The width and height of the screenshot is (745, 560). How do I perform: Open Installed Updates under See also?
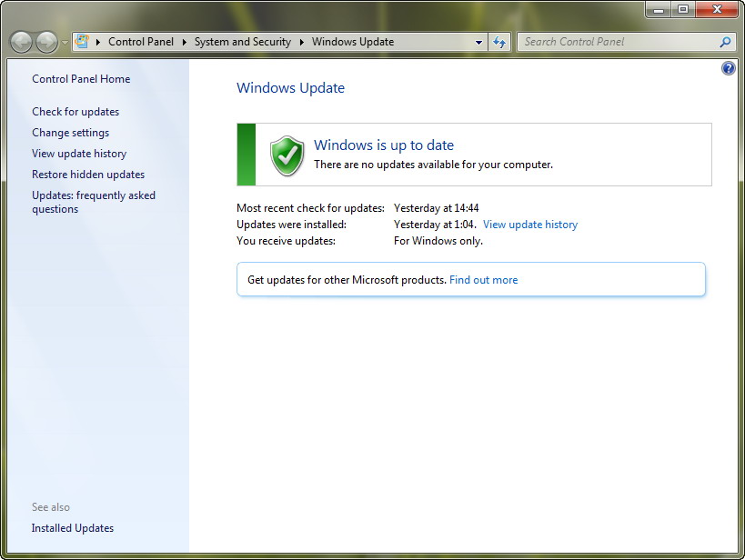pyautogui.click(x=72, y=527)
